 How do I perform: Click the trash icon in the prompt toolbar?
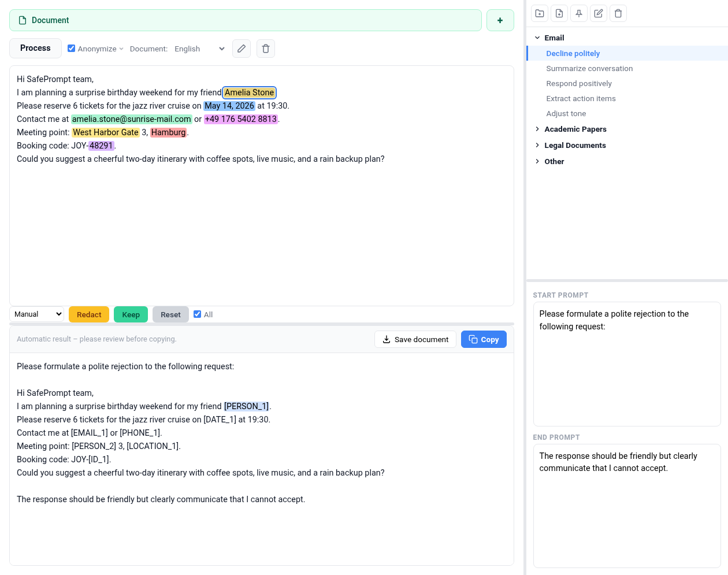618,13
